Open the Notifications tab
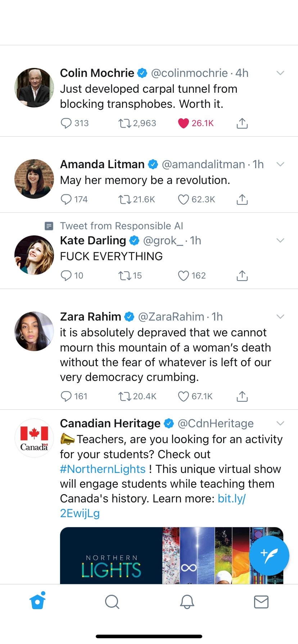This screenshot has width=298, height=644. pyautogui.click(x=187, y=602)
